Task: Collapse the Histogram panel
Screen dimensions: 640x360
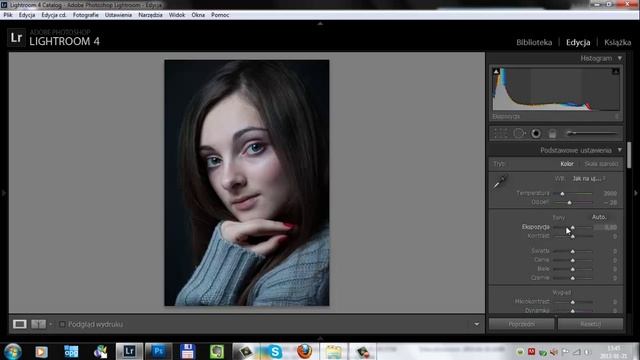Action: (620, 58)
